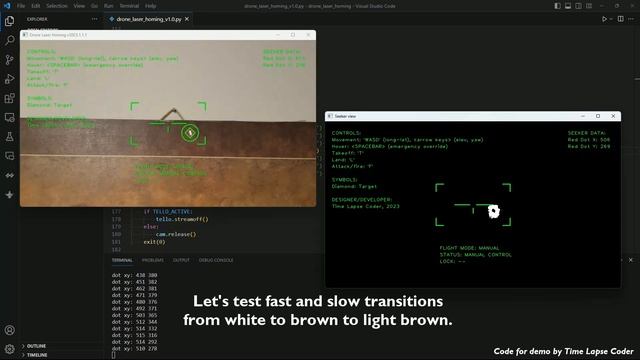This screenshot has width=640, height=360.
Task: Click the 'STATUS: MANUAL CONTROL' text in Seeker view
Action: [x=476, y=255]
